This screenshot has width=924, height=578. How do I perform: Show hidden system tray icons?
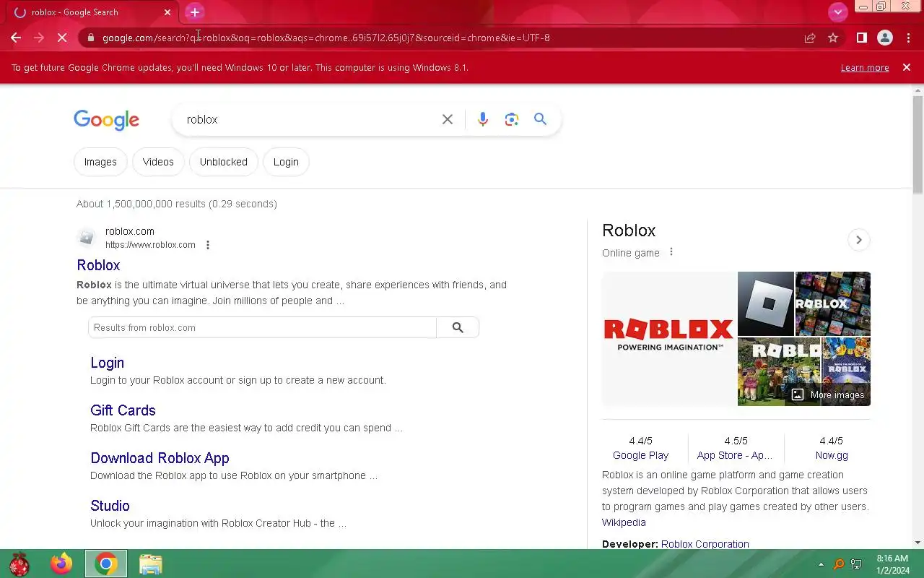point(821,564)
